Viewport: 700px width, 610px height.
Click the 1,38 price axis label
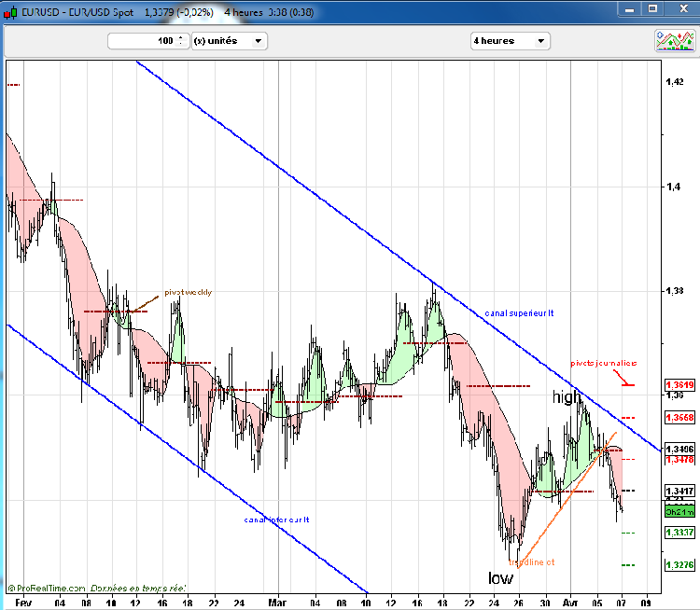674,291
